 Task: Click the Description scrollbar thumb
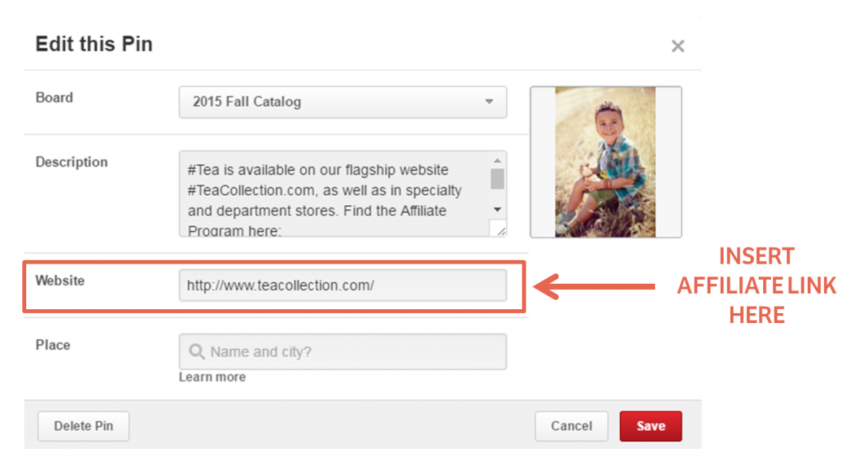[497, 179]
